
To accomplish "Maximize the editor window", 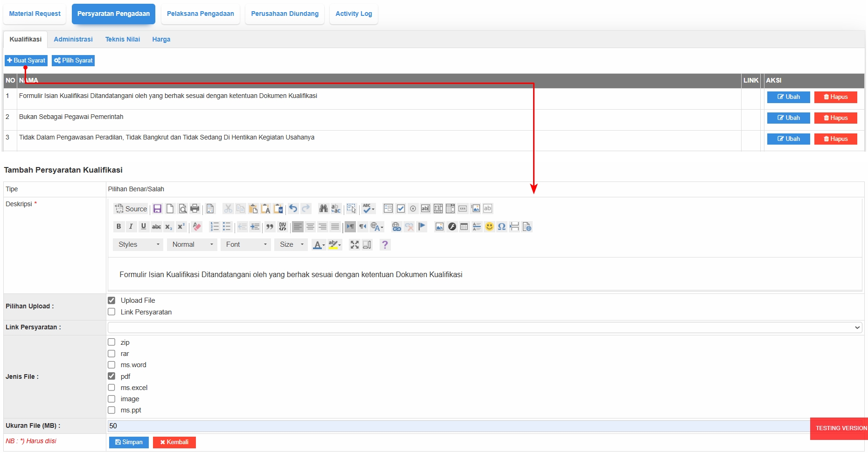I will pyautogui.click(x=354, y=245).
